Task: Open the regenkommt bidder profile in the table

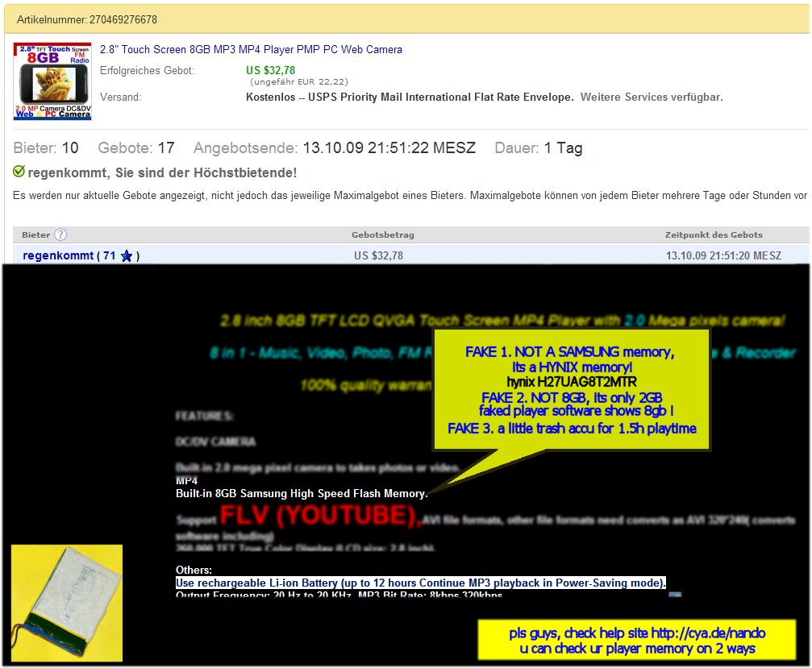Action: click(58, 256)
